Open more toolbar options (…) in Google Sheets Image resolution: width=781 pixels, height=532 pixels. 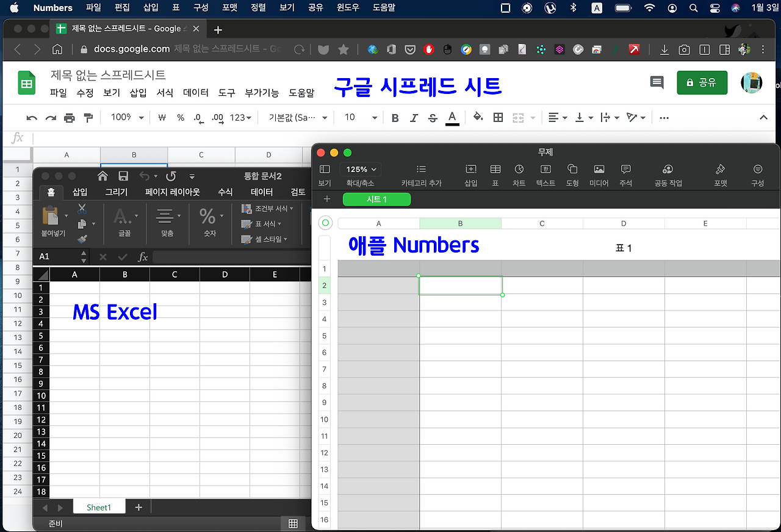(664, 118)
